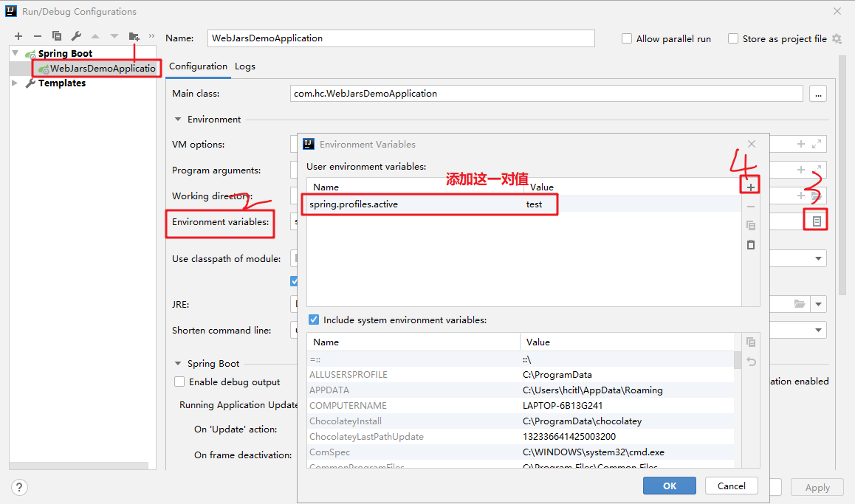This screenshot has height=504, width=855.
Task: Enable debug output checkbox
Action: (179, 382)
